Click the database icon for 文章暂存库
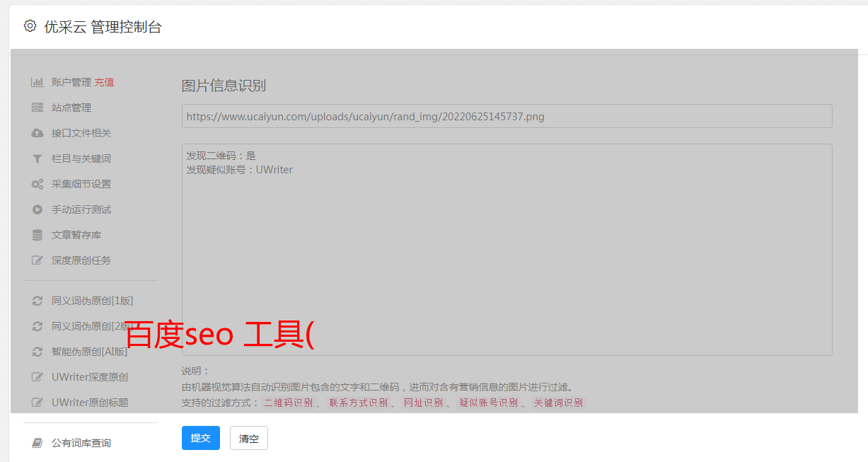The height and width of the screenshot is (462, 868). pyautogui.click(x=37, y=235)
